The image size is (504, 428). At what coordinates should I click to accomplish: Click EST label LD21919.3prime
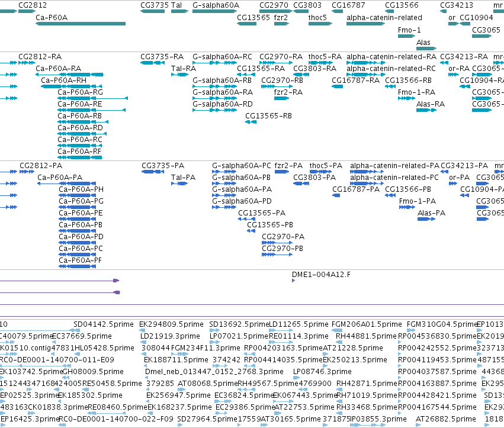(170, 336)
